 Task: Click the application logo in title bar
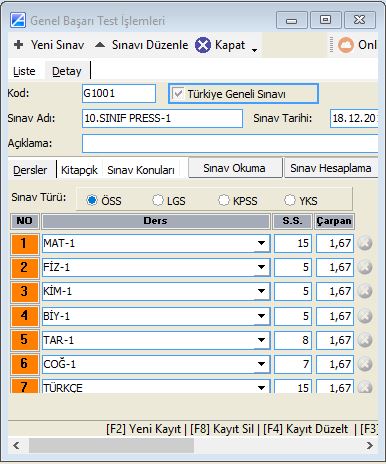click(x=18, y=20)
